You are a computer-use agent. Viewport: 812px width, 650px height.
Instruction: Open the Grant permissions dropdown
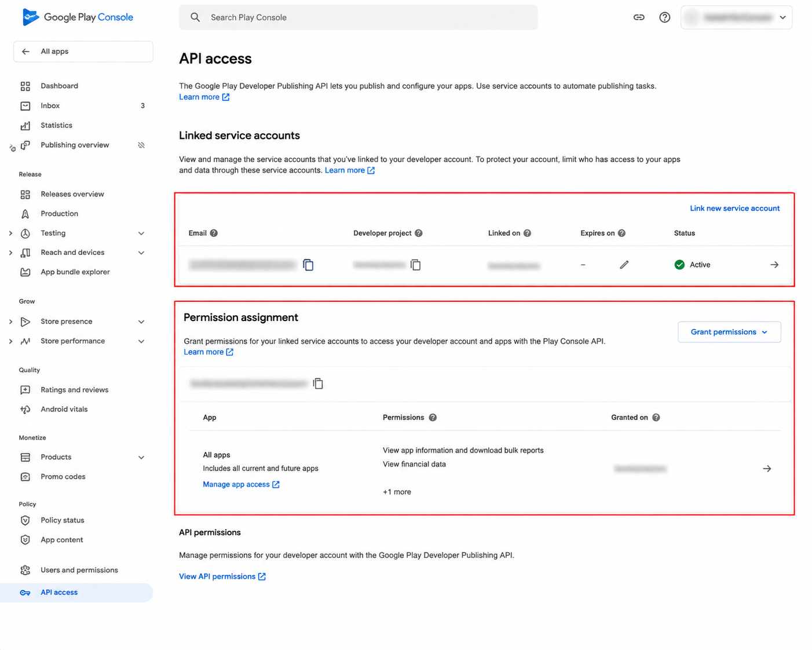pos(729,332)
